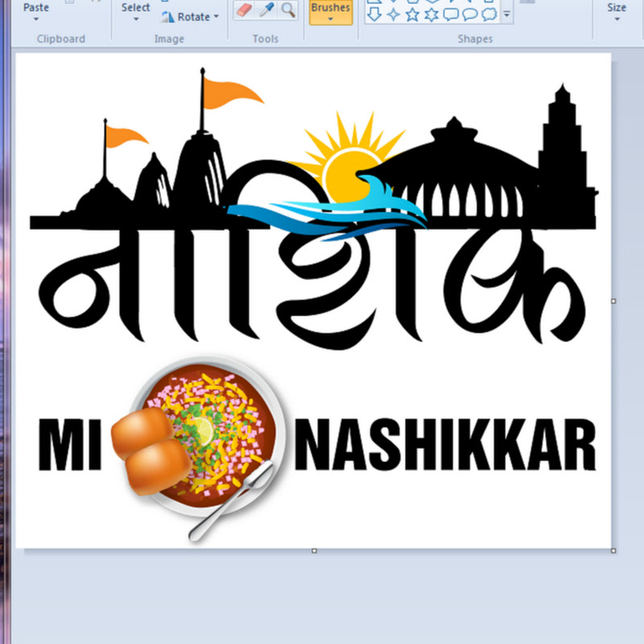Click the canvas bottom-edge resize handle

314,551
